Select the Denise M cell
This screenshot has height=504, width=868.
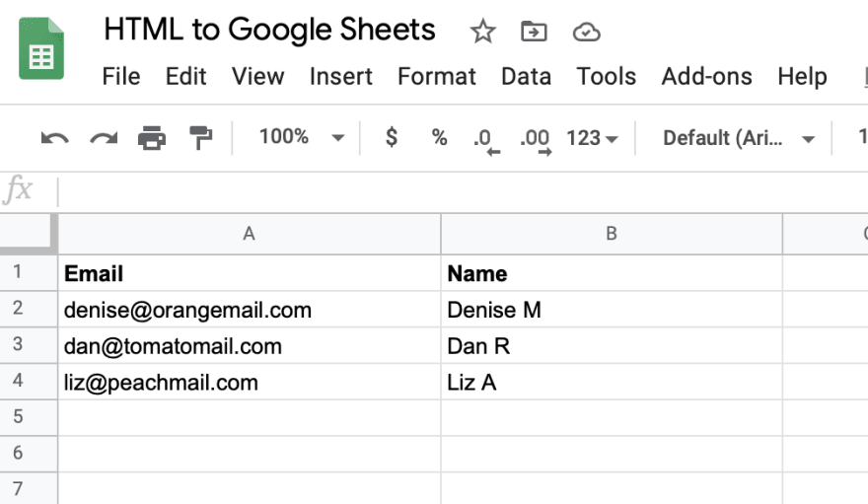(612, 309)
